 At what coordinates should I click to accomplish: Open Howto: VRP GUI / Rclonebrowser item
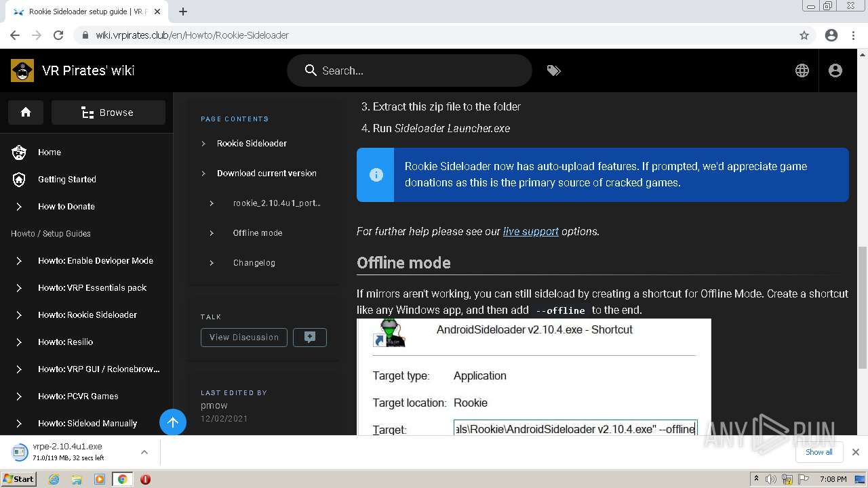(99, 369)
